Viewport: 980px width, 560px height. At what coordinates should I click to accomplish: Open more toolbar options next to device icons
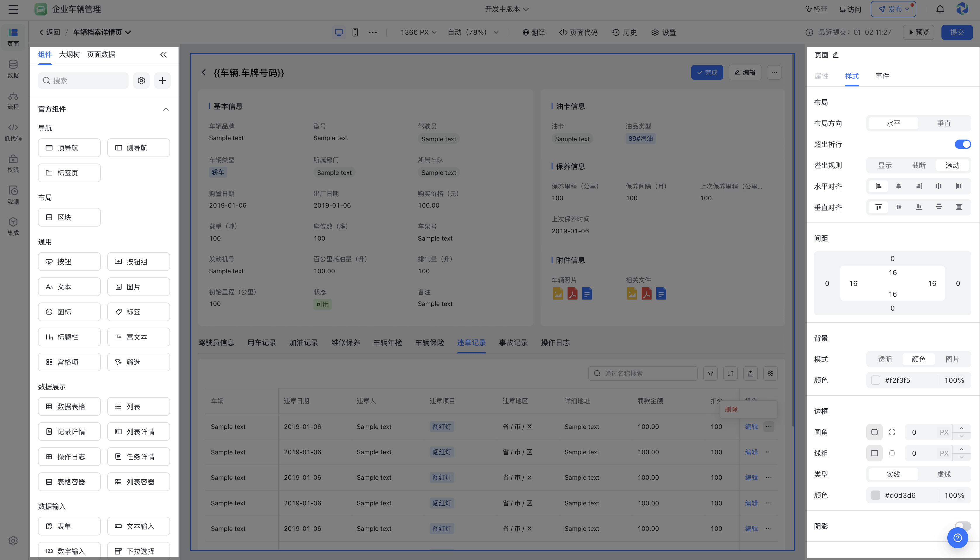[x=373, y=32]
